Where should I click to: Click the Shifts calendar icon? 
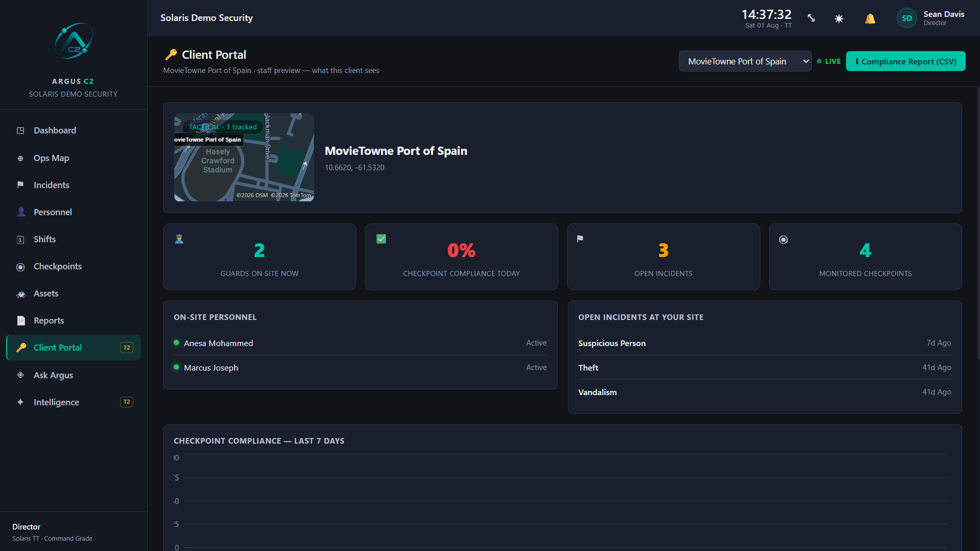point(20,240)
